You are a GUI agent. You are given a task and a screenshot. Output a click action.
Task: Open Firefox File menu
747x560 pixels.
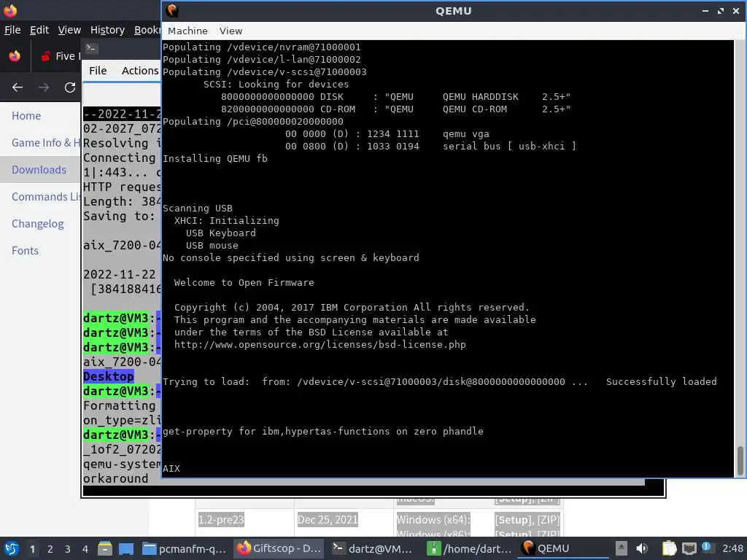[x=12, y=30]
